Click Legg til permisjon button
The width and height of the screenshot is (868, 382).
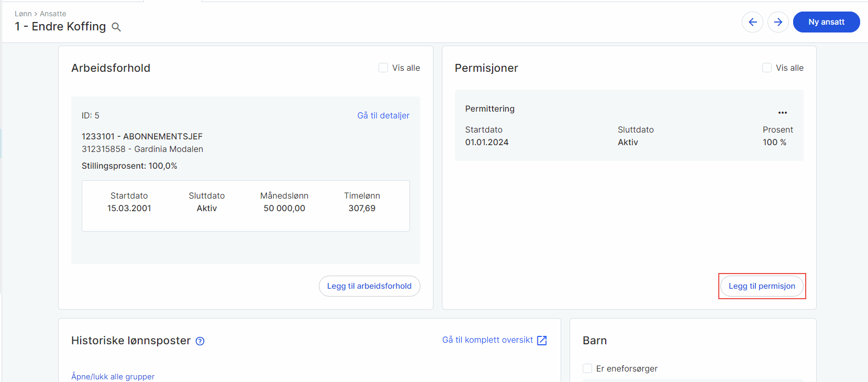pos(762,286)
